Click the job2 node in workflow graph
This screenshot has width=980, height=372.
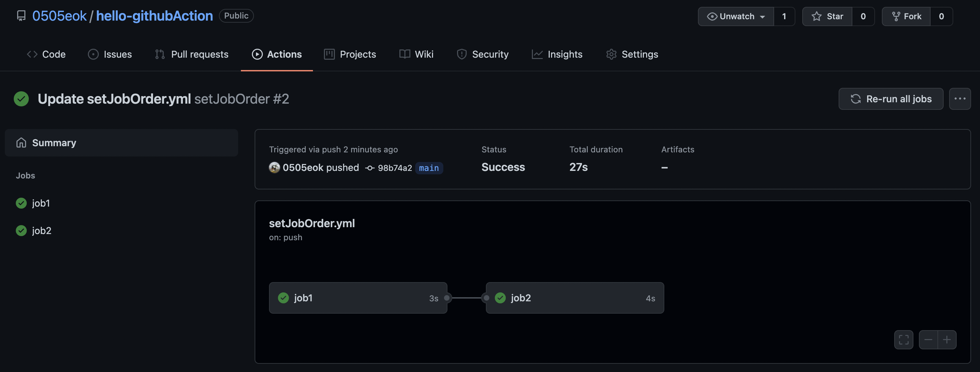tap(575, 298)
